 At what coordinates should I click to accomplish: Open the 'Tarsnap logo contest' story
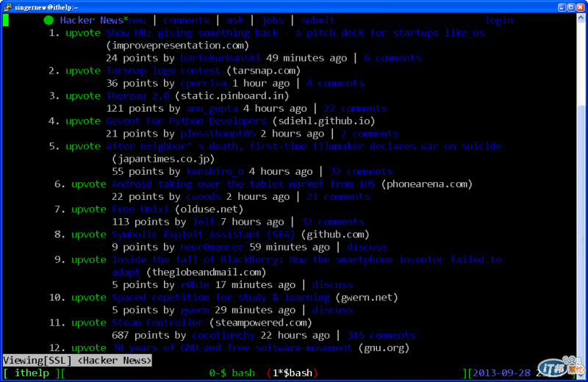[163, 71]
